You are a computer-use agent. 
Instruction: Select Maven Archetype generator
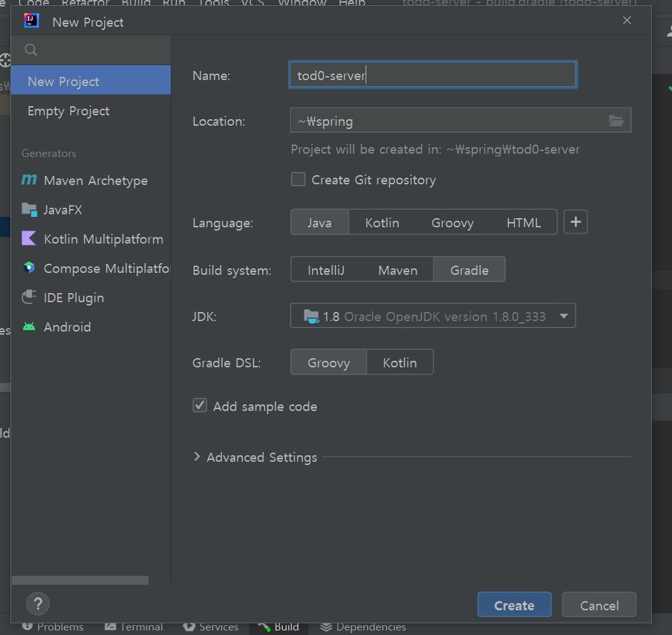coord(91,180)
